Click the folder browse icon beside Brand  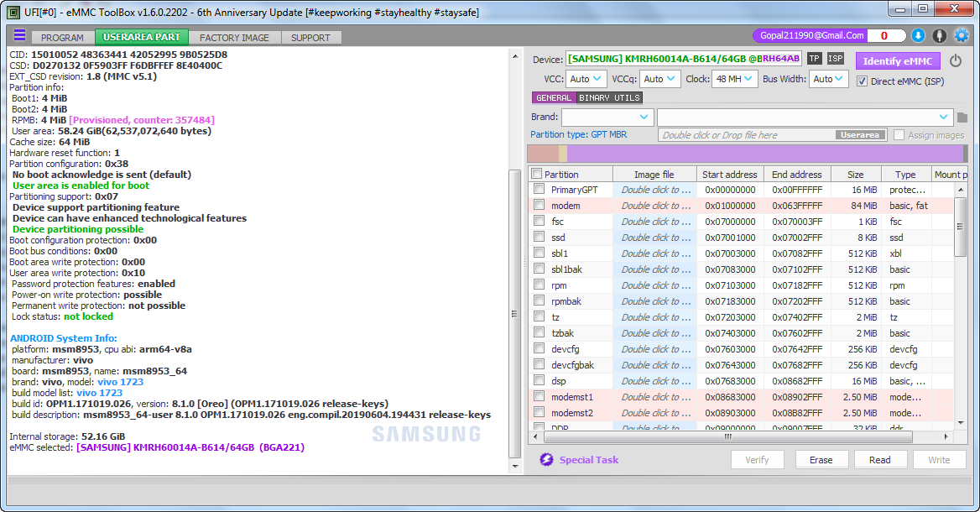point(962,118)
